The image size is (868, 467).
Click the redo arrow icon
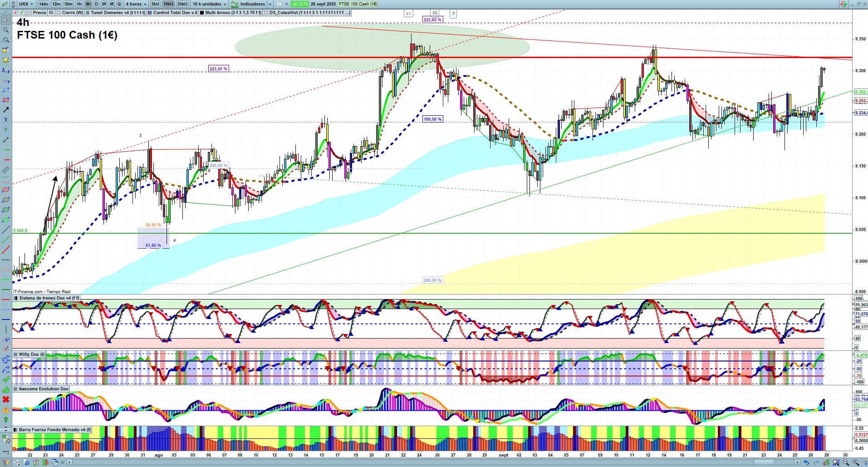(816, 462)
